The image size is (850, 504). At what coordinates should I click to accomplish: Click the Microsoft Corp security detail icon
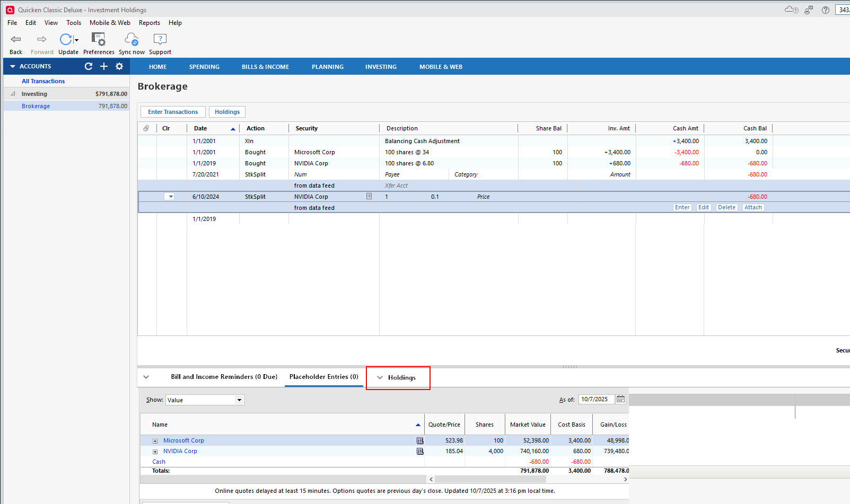420,441
